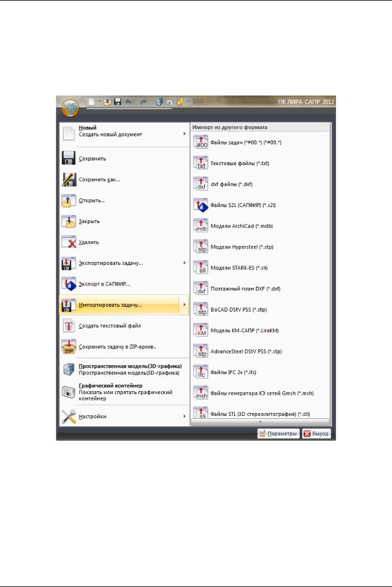Screen dimensions: 392x587
Task: Import Файлы IFC 2x (*.ifc)
Action: [x=261, y=372]
